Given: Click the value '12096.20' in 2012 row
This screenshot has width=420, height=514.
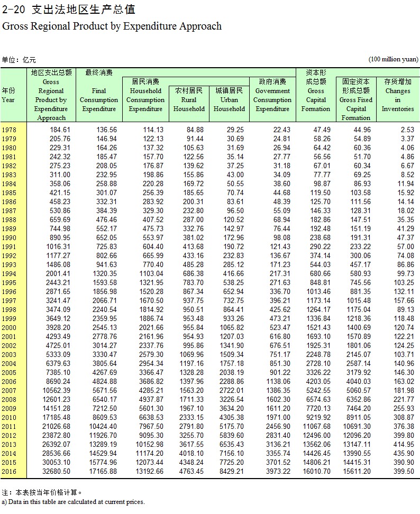Looking at the screenshot, I should tap(357, 436).
